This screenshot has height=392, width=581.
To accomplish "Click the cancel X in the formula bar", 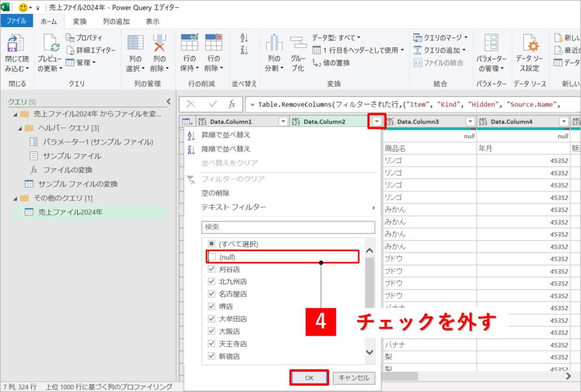I will pyautogui.click(x=191, y=104).
